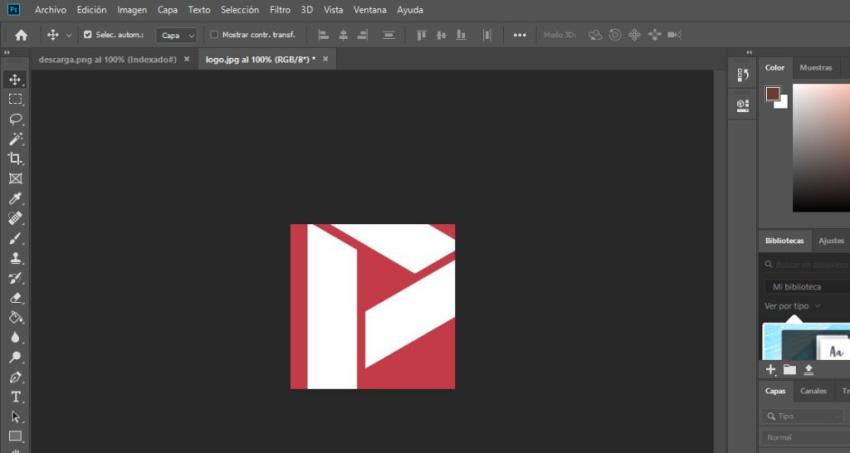
Task: Open the Ayuda menu
Action: click(410, 10)
